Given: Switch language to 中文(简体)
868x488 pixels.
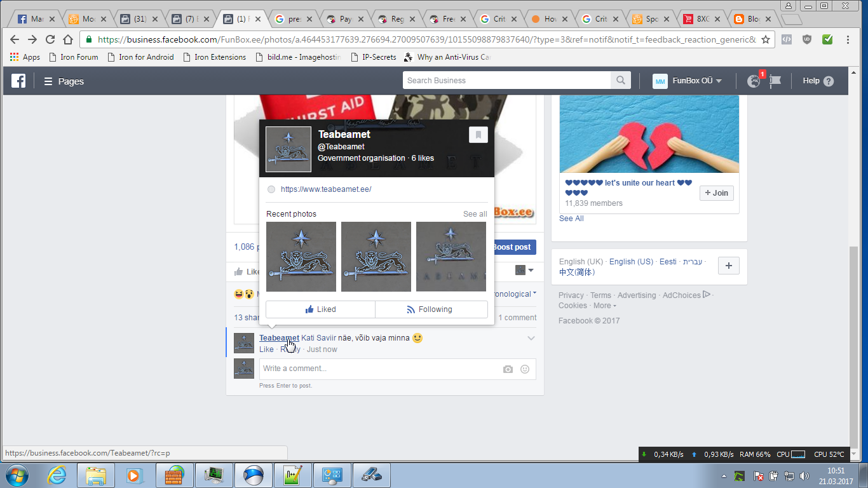Looking at the screenshot, I should coord(576,273).
